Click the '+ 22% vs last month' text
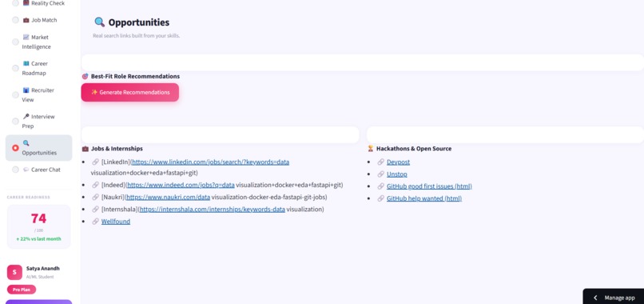This screenshot has width=644, height=304. click(x=38, y=239)
